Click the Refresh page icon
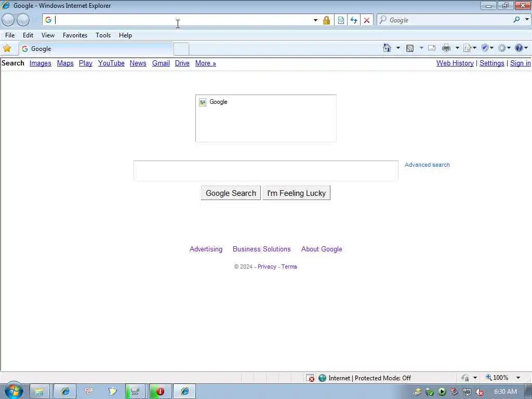 (x=353, y=20)
